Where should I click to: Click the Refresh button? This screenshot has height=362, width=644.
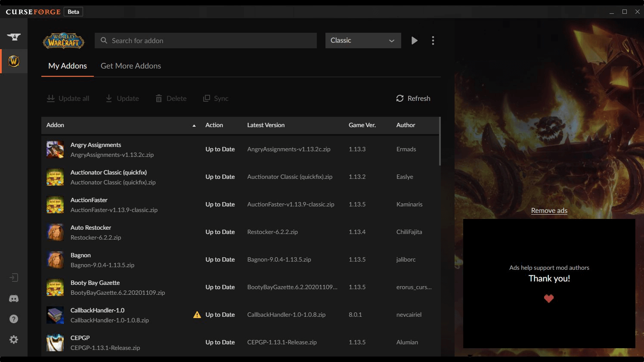pos(413,98)
